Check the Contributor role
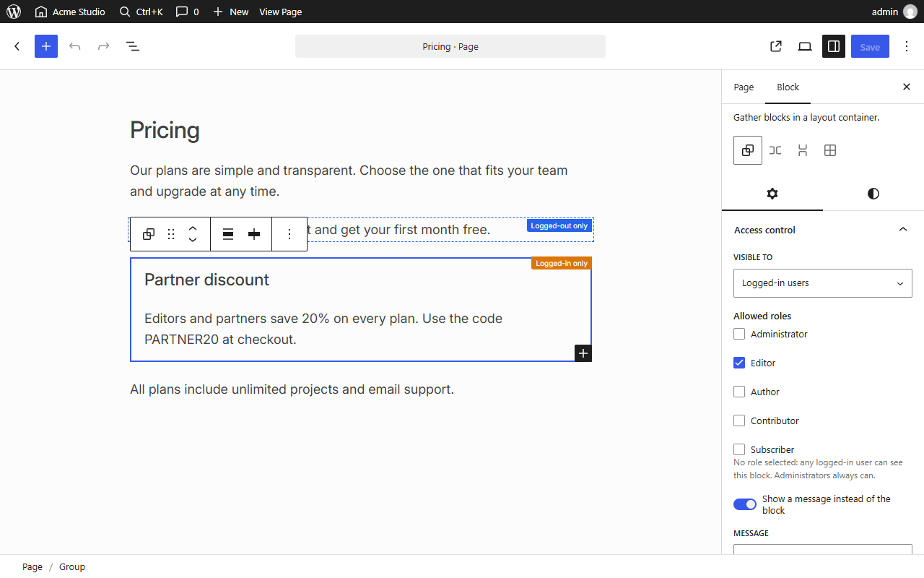This screenshot has width=924, height=578. (739, 420)
